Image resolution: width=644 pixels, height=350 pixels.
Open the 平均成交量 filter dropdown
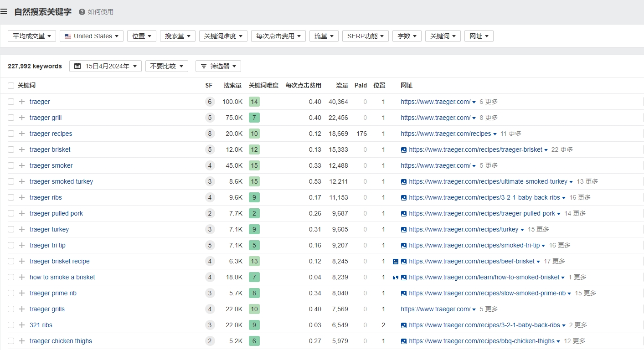(x=32, y=36)
